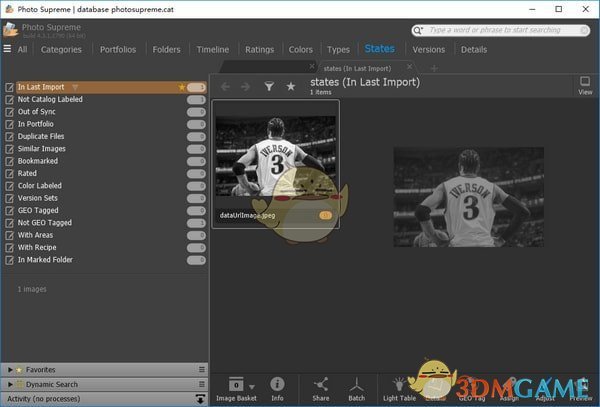Expand the Dynamic Search section
This screenshot has width=600, height=407.
(11, 384)
